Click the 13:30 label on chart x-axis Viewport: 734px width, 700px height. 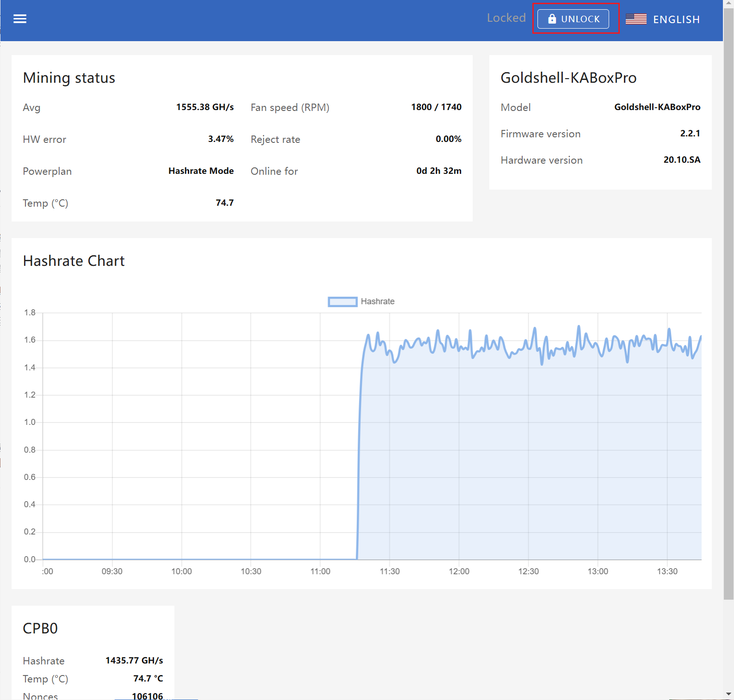click(x=667, y=571)
